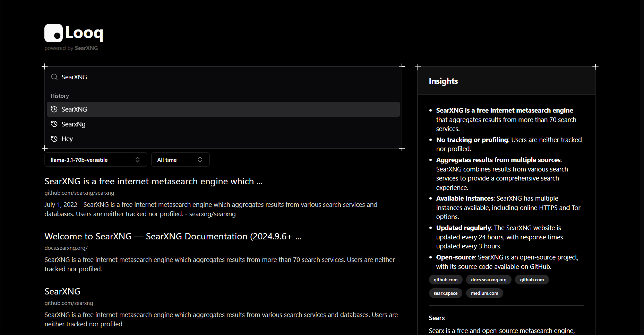The height and width of the screenshot is (335, 644).
Task: Click snippet mentioning 'more than 70 search services'
Action: 220,264
